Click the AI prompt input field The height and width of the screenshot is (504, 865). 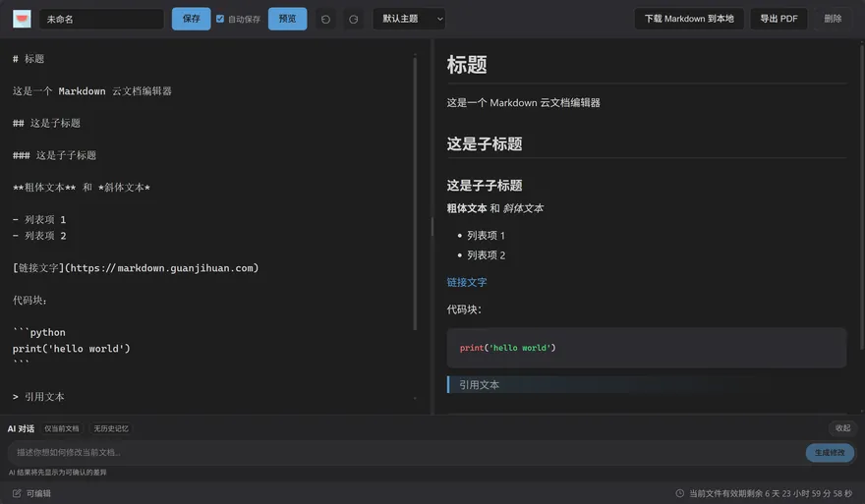[x=405, y=453]
